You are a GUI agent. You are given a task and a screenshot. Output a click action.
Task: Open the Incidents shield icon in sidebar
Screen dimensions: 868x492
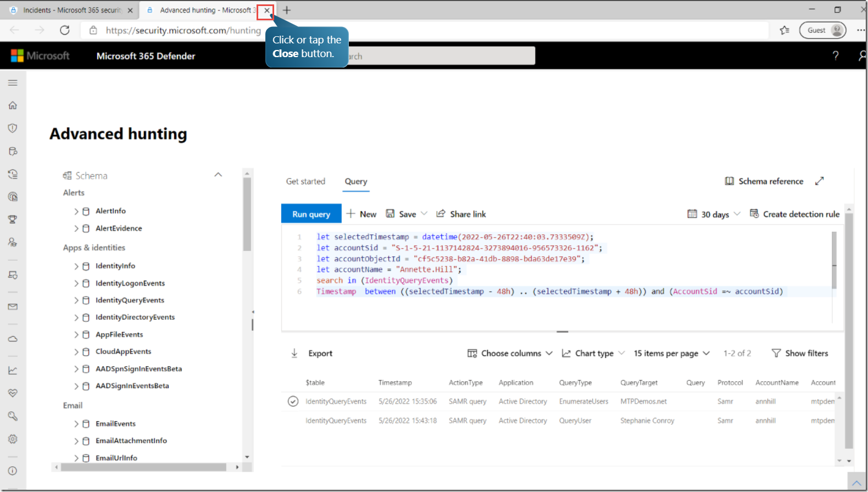tap(13, 128)
